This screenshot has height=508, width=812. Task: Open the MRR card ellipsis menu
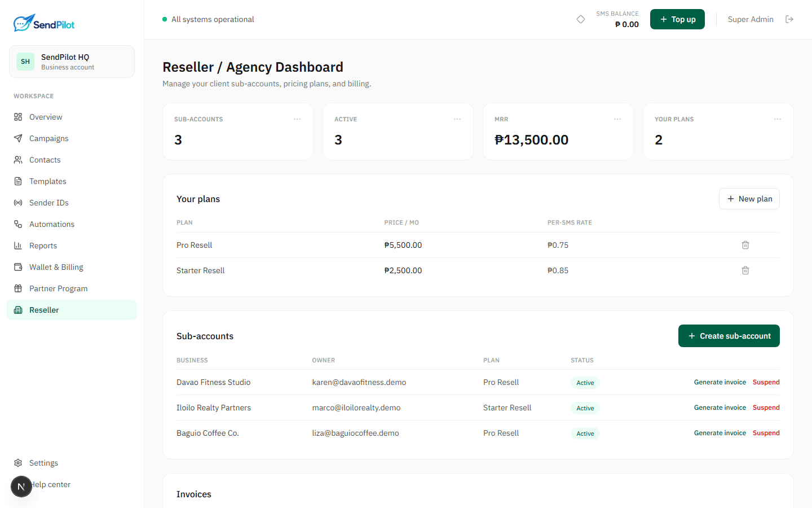617,119
